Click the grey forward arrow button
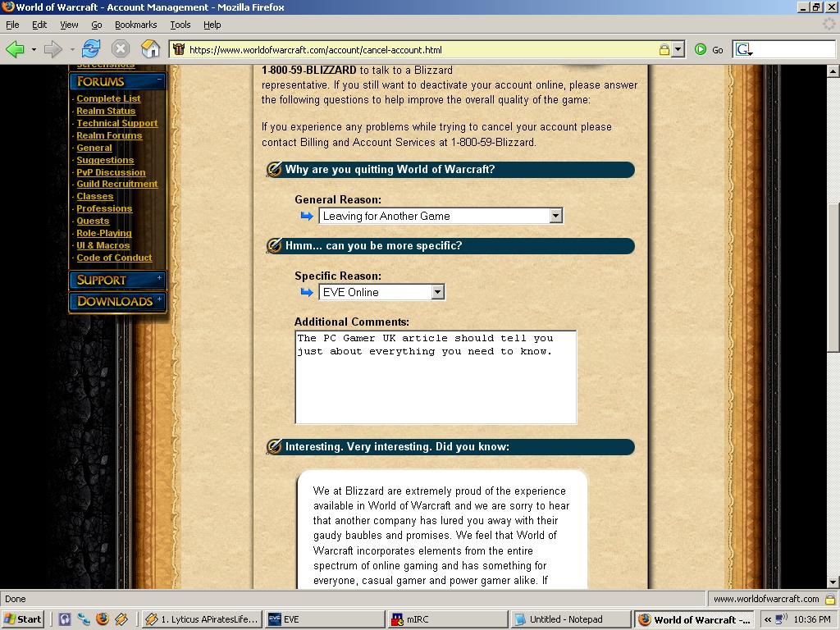This screenshot has width=840, height=630. coord(52,50)
